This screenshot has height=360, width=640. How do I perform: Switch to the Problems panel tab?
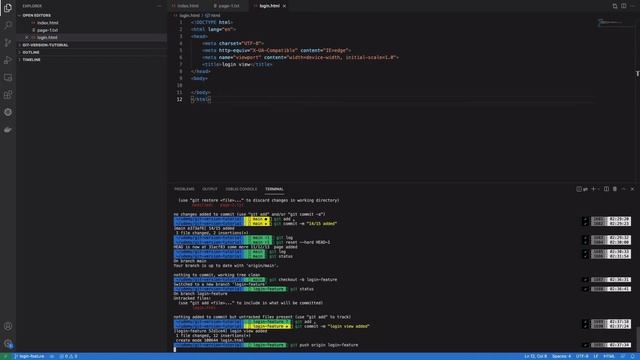click(184, 189)
